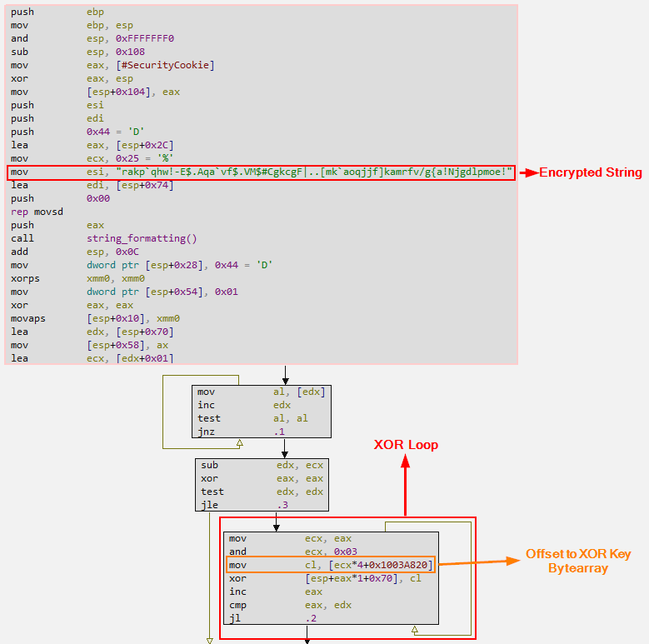Click the red arrow pointing to Encrypted String
Screen dimensions: 649x644
click(x=528, y=172)
